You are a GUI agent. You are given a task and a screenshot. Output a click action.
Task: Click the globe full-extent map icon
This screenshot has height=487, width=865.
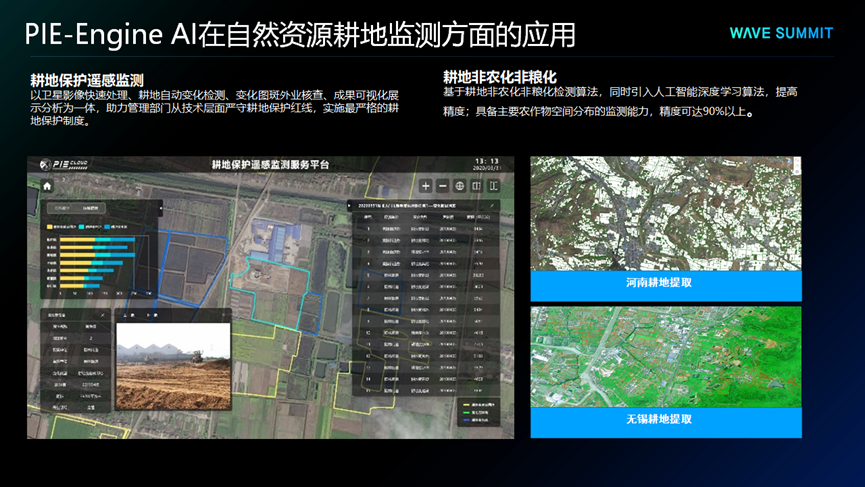point(460,186)
